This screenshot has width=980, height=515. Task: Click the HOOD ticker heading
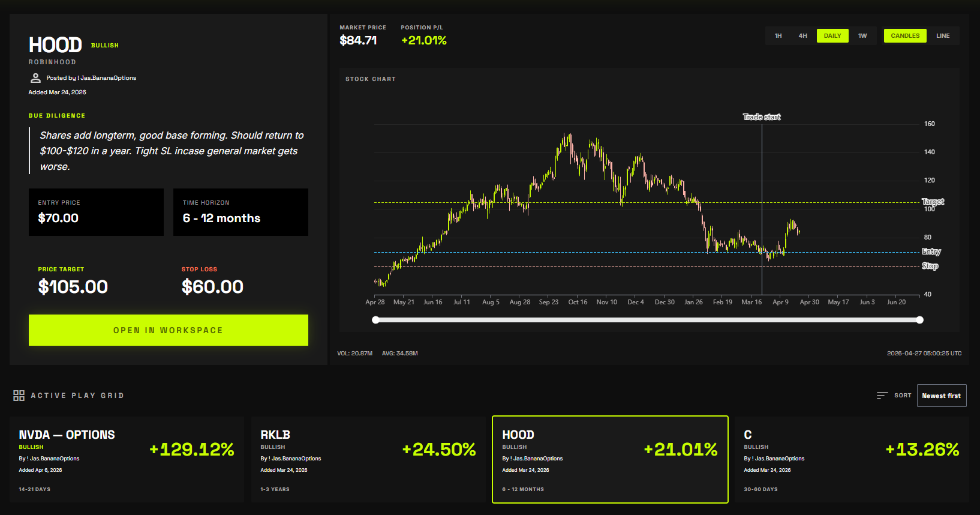point(55,45)
